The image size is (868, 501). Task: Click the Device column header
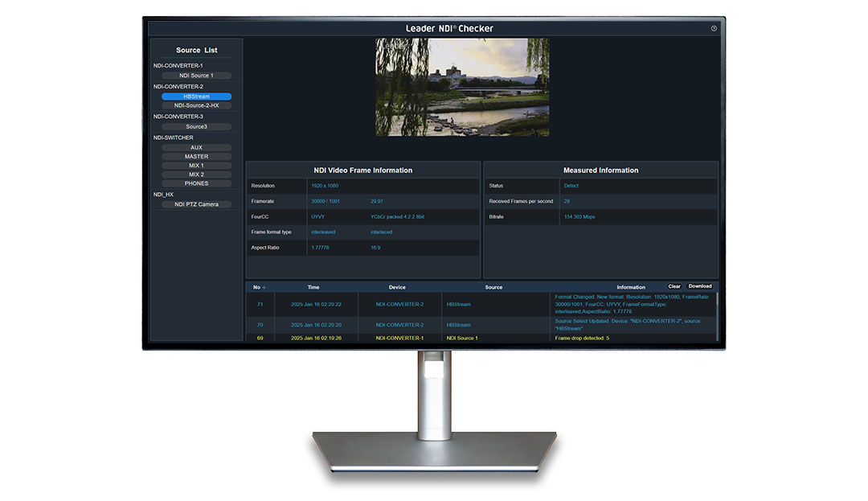click(x=397, y=287)
